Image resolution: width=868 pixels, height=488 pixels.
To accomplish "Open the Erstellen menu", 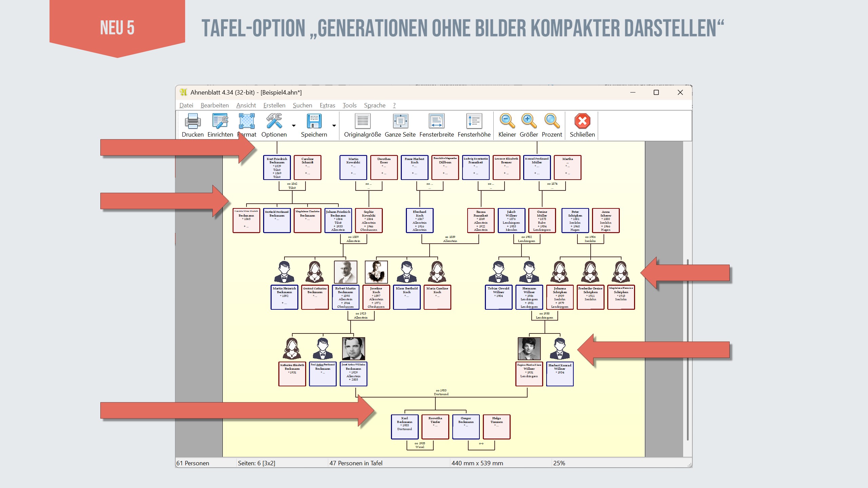I will [274, 105].
